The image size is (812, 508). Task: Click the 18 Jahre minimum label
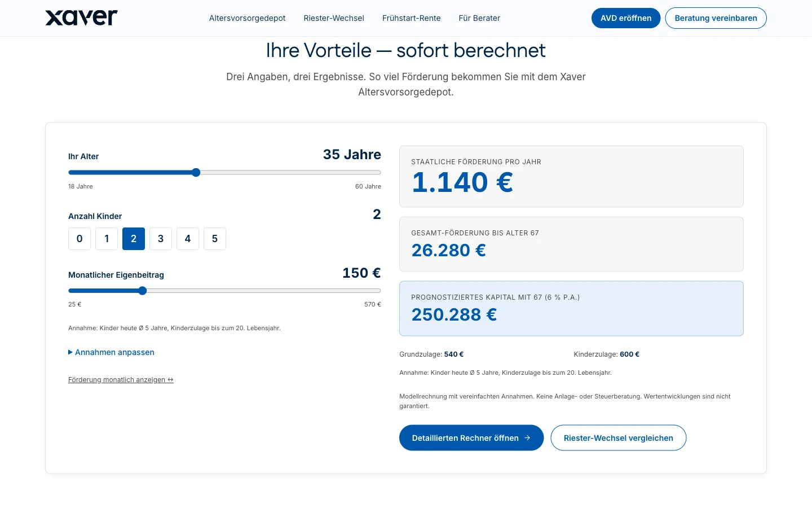81,186
